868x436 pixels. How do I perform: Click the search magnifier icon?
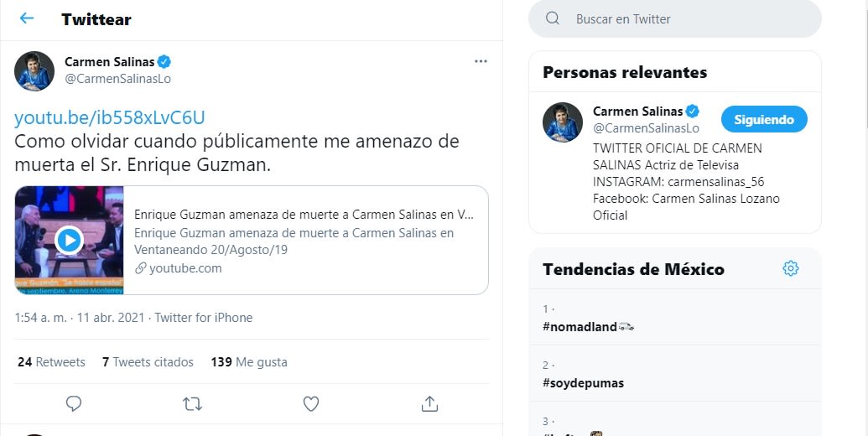pyautogui.click(x=553, y=18)
